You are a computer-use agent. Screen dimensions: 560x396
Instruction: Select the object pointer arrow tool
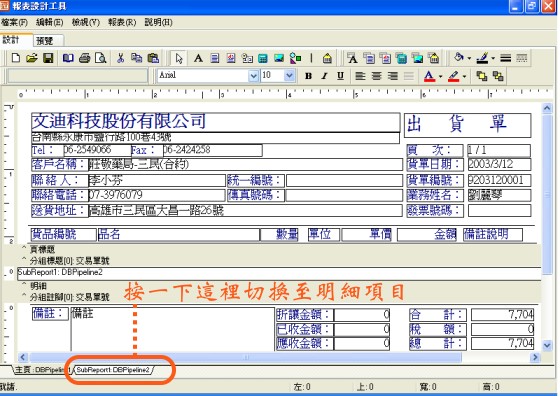pyautogui.click(x=179, y=58)
